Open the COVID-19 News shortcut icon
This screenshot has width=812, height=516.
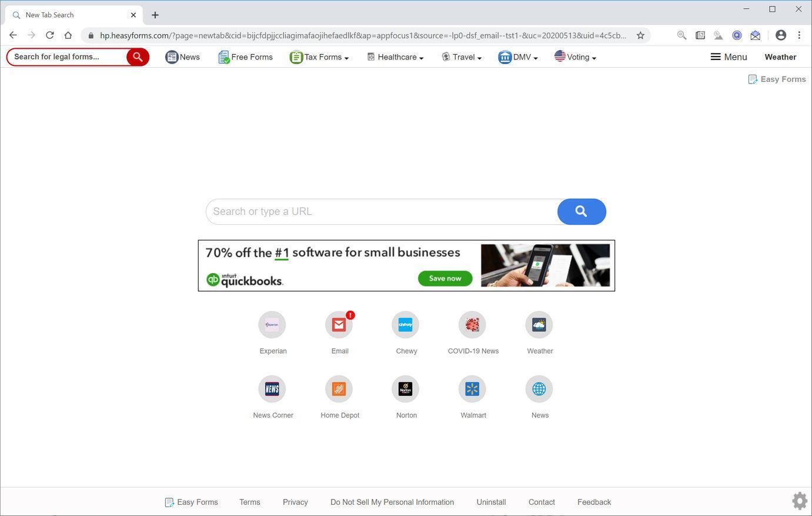pyautogui.click(x=472, y=325)
